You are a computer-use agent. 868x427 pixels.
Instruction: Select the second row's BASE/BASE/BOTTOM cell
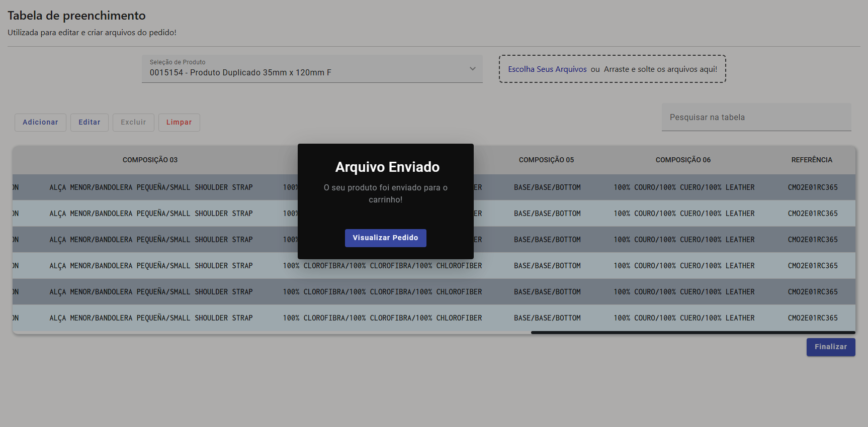547,213
